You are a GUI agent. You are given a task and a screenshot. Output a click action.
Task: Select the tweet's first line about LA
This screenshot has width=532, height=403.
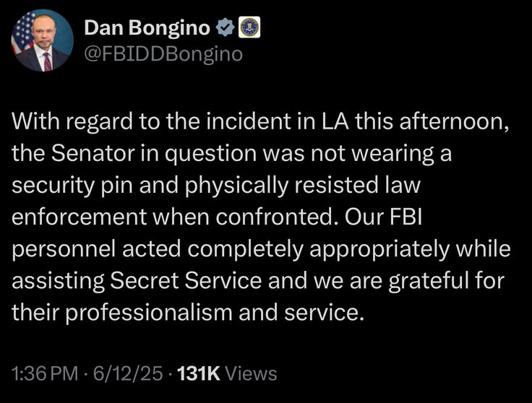260,121
